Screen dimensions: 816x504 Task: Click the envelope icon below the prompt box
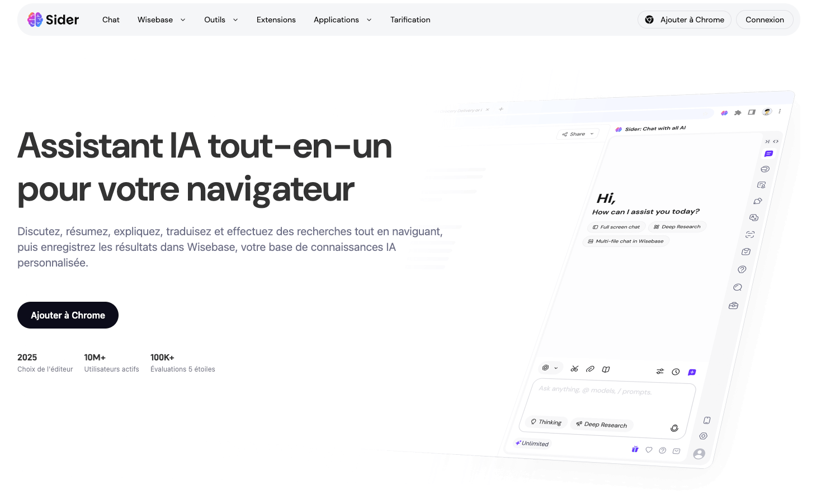pyautogui.click(x=676, y=451)
